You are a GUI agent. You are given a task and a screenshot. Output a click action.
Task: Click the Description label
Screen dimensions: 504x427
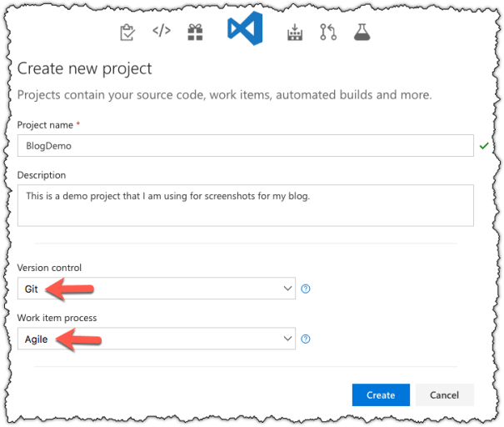point(42,175)
